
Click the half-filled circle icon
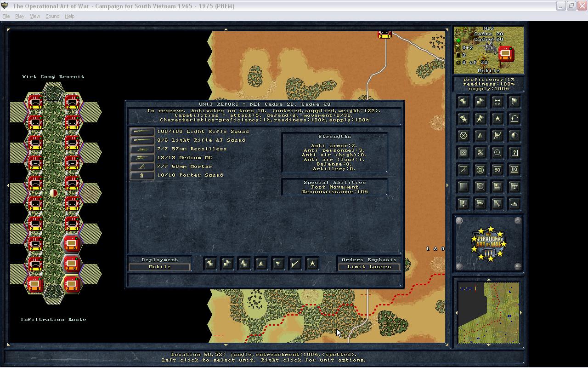click(514, 136)
